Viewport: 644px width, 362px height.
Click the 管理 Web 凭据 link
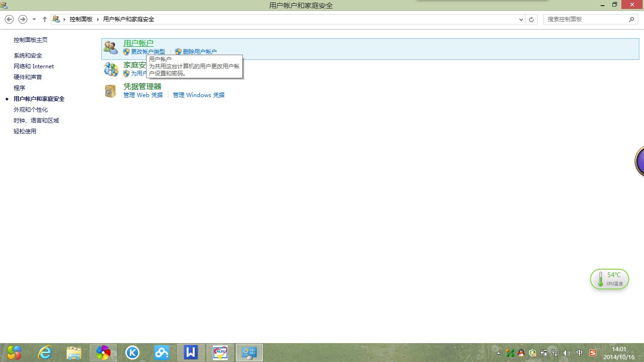143,95
